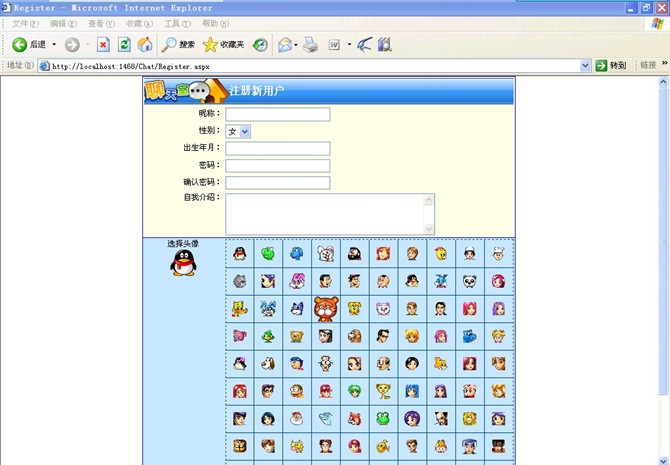Select the blue-haired girl avatar

click(412, 391)
